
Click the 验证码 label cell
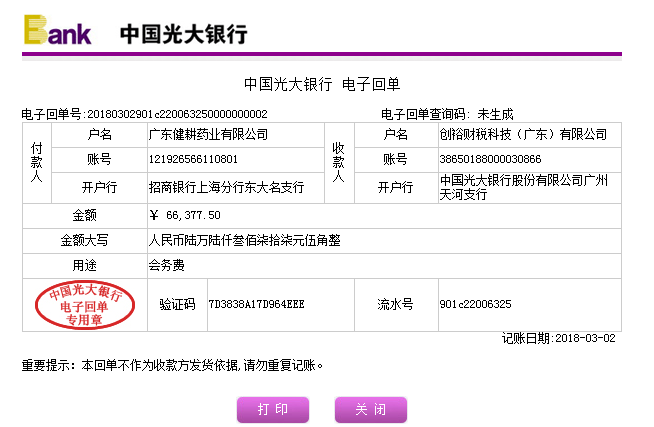pyautogui.click(x=177, y=304)
